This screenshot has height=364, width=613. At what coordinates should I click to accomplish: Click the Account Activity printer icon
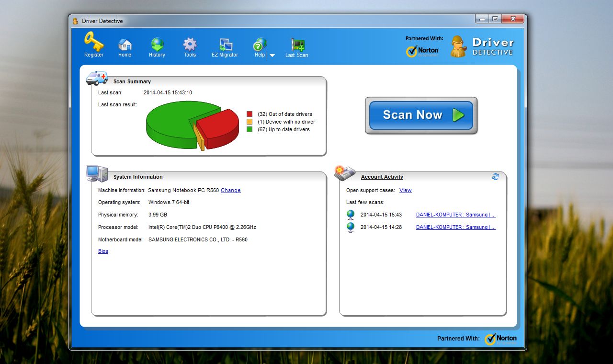click(345, 173)
